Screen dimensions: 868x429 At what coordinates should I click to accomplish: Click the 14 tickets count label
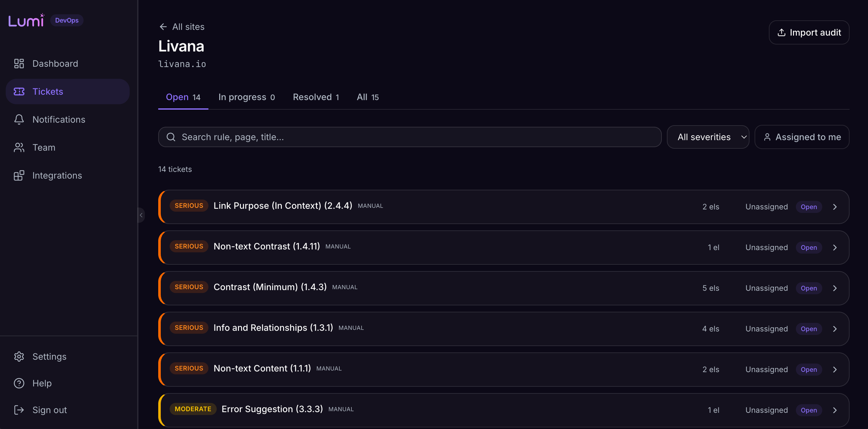coord(175,169)
